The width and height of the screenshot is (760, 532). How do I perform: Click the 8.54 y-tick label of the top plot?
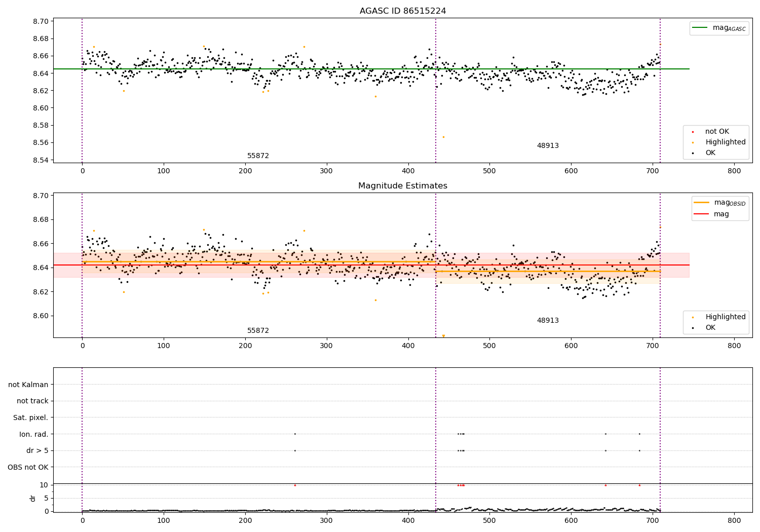(42, 160)
